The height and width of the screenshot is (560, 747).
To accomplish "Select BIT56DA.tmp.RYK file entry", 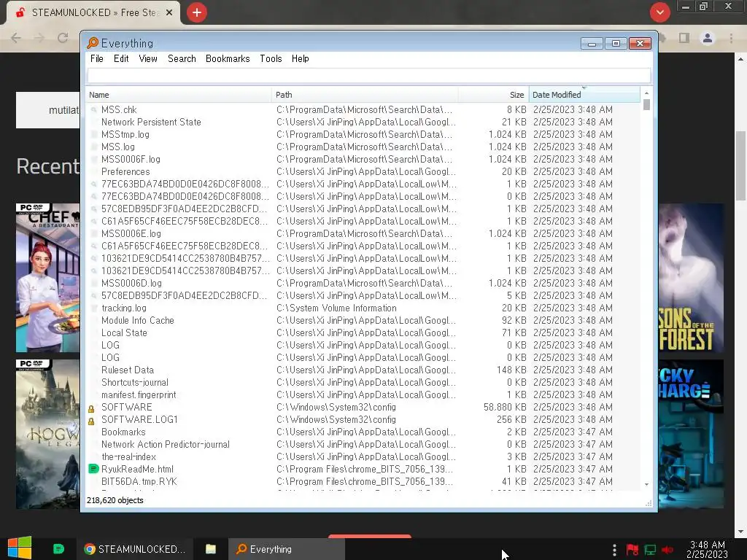I will coord(139,481).
